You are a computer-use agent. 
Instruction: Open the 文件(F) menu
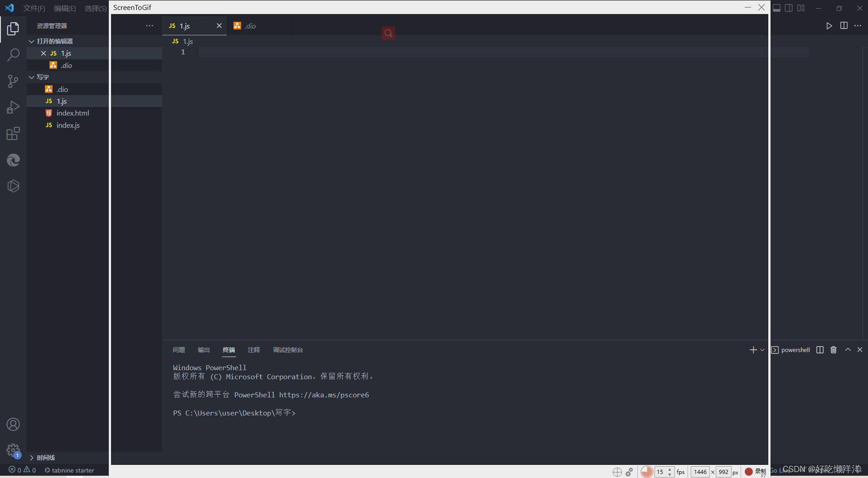point(34,8)
